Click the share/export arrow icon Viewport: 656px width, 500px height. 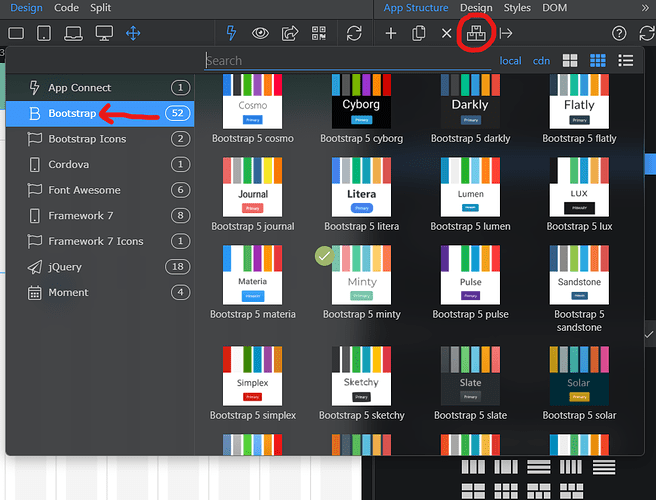pos(290,33)
